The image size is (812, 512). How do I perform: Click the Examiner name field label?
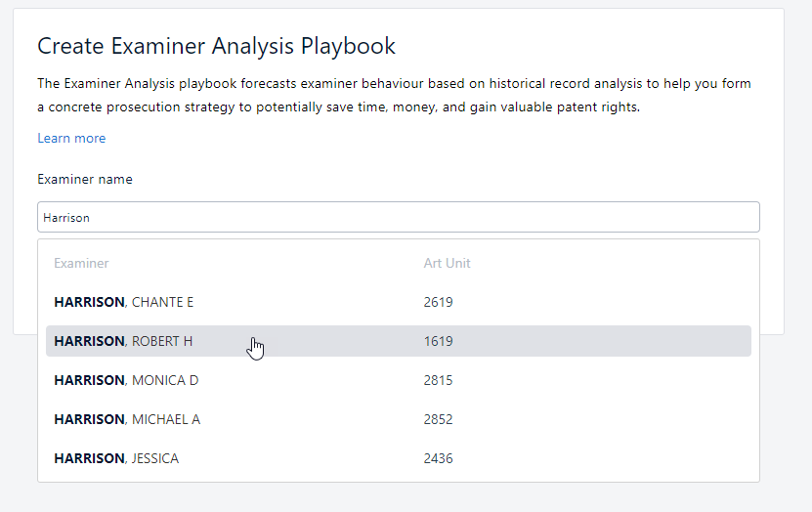tap(85, 180)
